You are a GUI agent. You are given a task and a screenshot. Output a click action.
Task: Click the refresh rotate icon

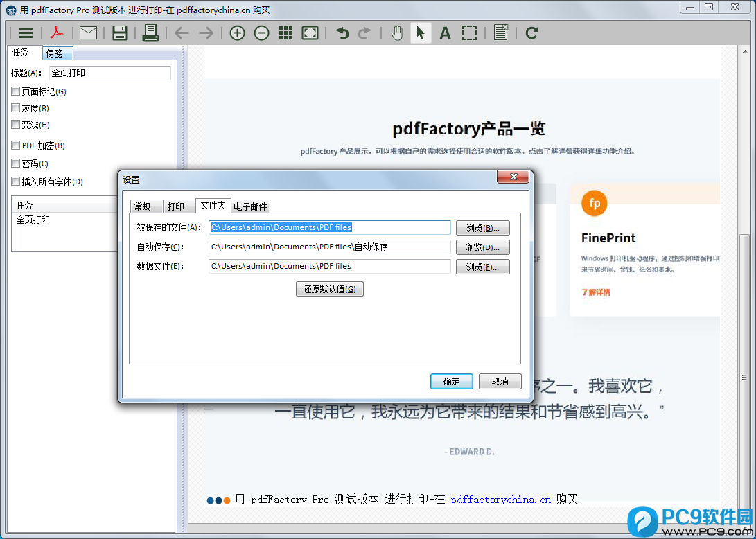[x=531, y=33]
